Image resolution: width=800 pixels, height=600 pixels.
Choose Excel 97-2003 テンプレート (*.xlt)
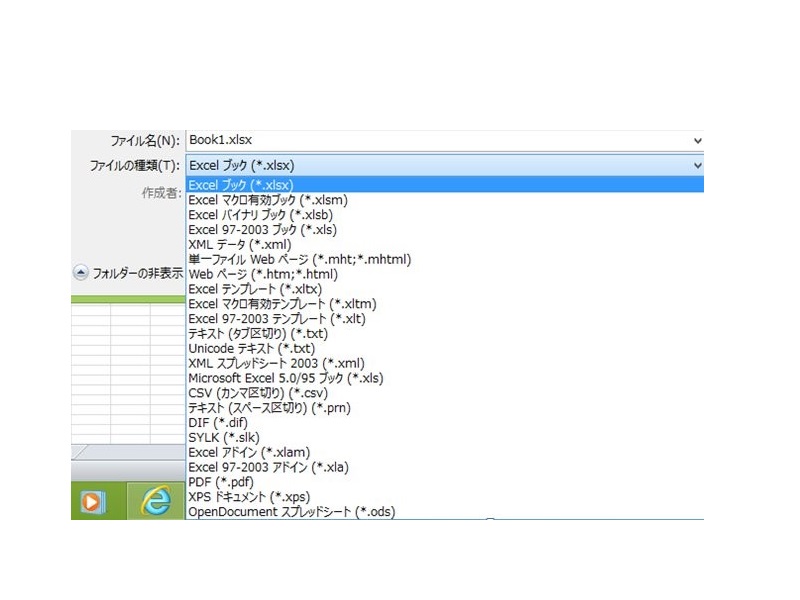point(277,318)
